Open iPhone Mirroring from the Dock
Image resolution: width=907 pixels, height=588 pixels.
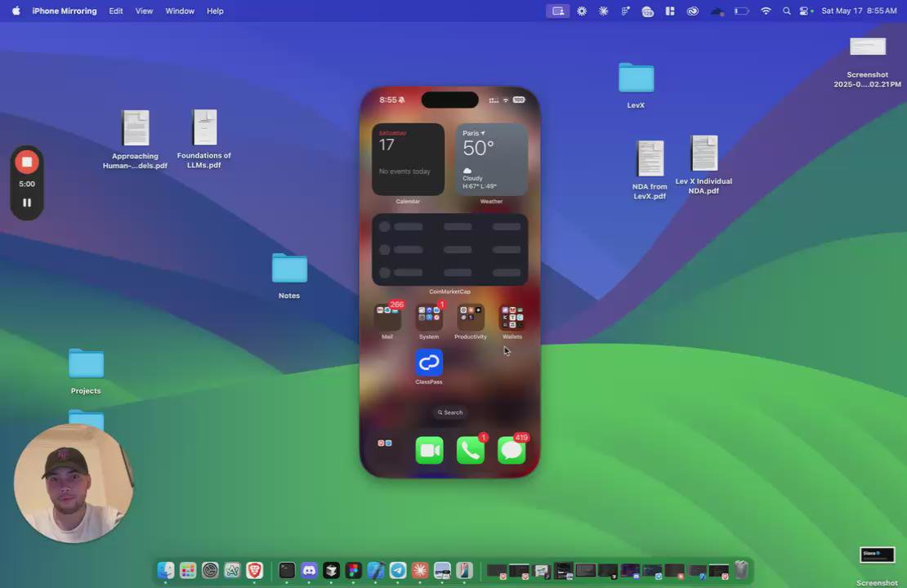(464, 571)
